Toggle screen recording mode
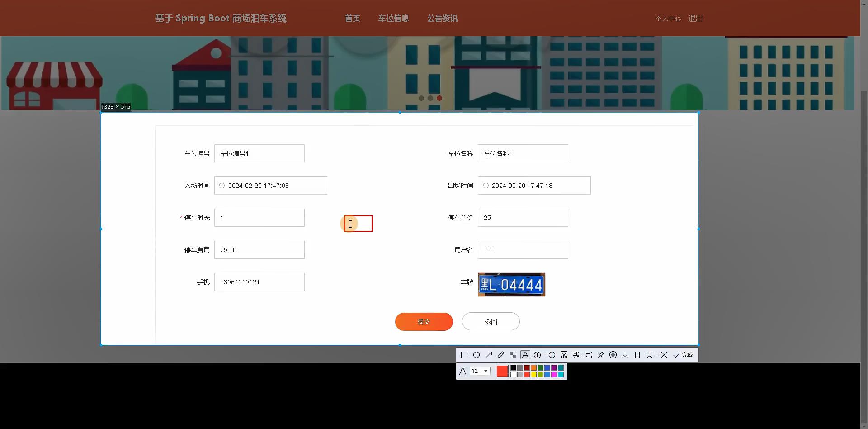Screen dimensions: 868x429 [613, 355]
